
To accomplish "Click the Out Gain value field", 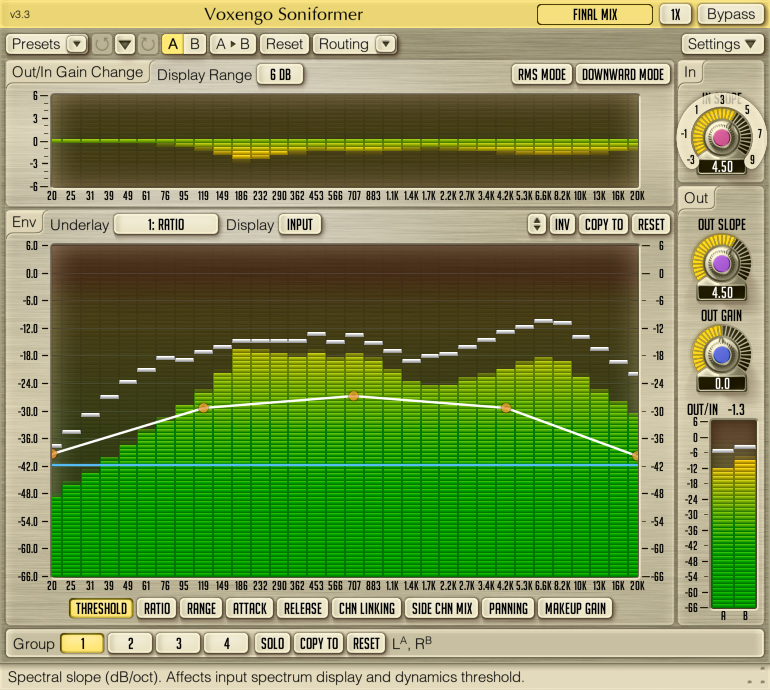I will pos(721,383).
